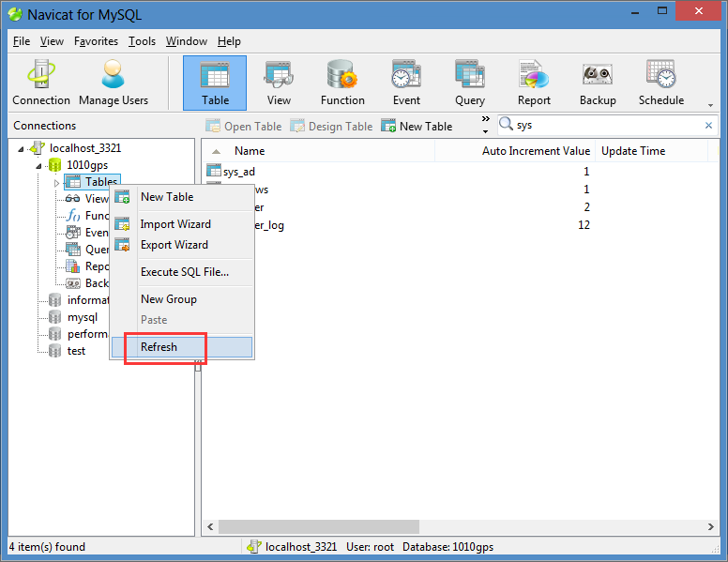Select the information_schema database

pos(88,300)
